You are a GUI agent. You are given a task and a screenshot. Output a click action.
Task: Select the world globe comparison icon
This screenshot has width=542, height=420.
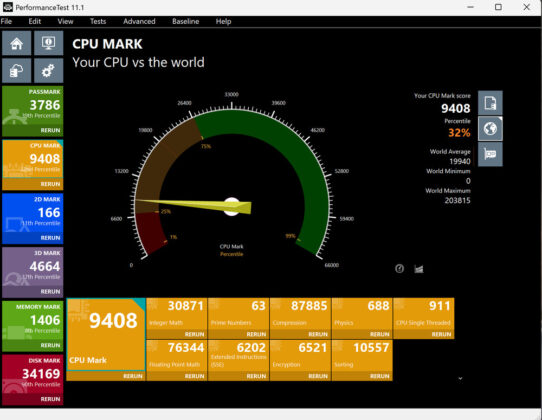tap(490, 129)
